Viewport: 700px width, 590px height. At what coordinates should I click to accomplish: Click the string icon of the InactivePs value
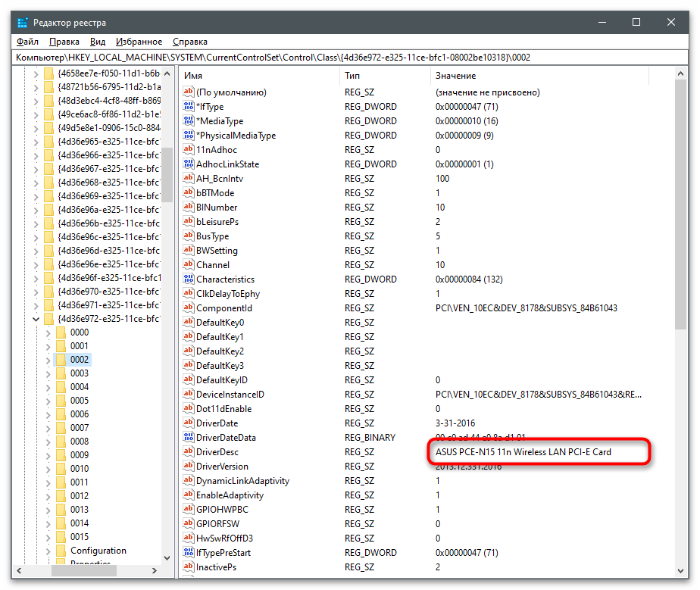pos(189,567)
